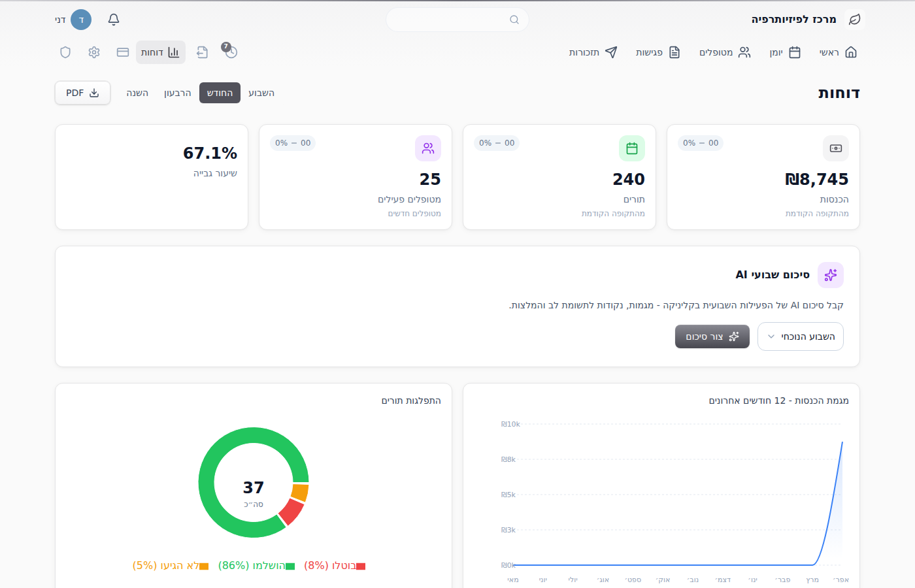Screen dimensions: 915x588
Task: Click the clock icon with badge 7
Action: (x=230, y=52)
